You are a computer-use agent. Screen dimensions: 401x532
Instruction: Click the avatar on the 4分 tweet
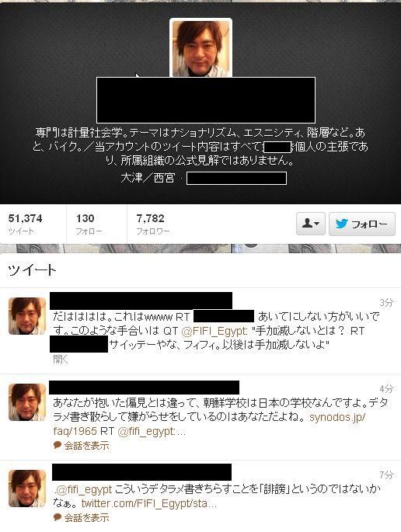click(27, 402)
